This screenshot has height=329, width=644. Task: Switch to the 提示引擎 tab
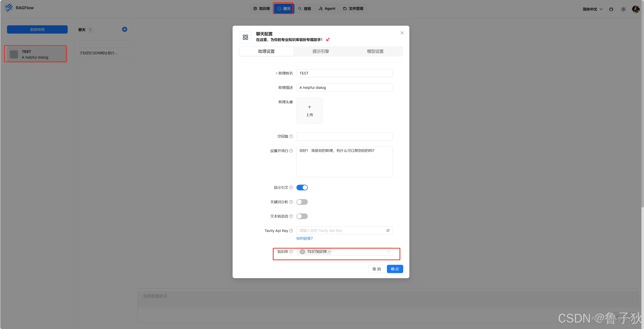pos(321,51)
